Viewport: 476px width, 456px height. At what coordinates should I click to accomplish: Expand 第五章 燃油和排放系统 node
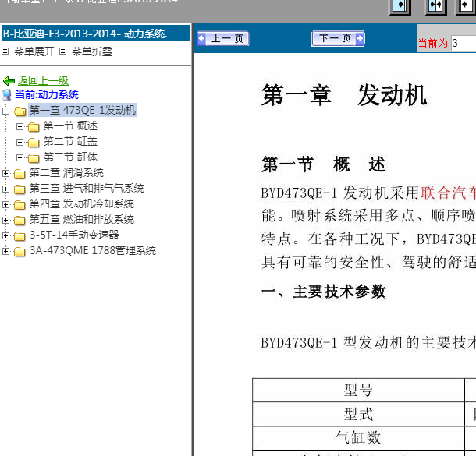coord(5,220)
